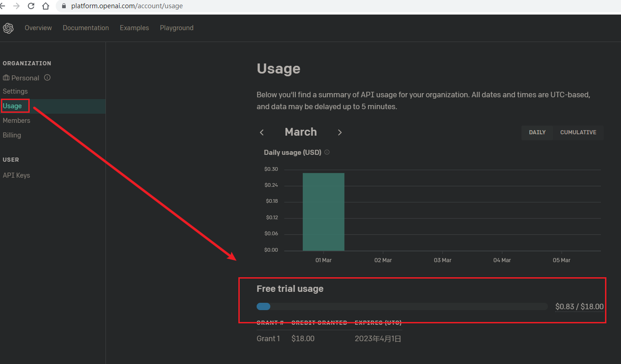
Task: Click the info icon beside Personal
Action: pyautogui.click(x=47, y=78)
